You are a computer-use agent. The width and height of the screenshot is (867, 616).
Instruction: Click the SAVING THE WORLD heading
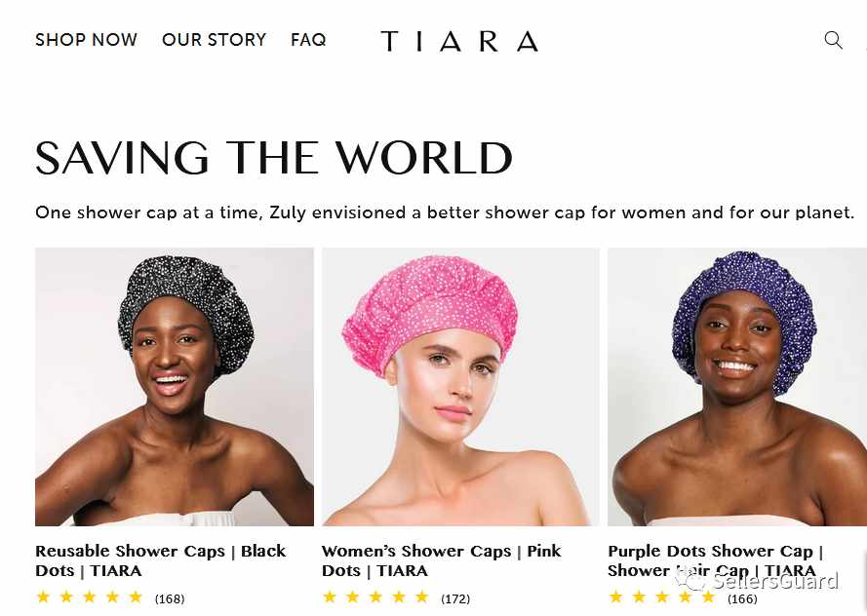pyautogui.click(x=274, y=158)
